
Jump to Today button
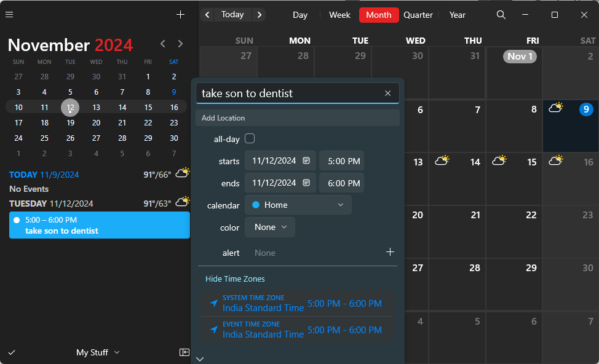(x=232, y=15)
